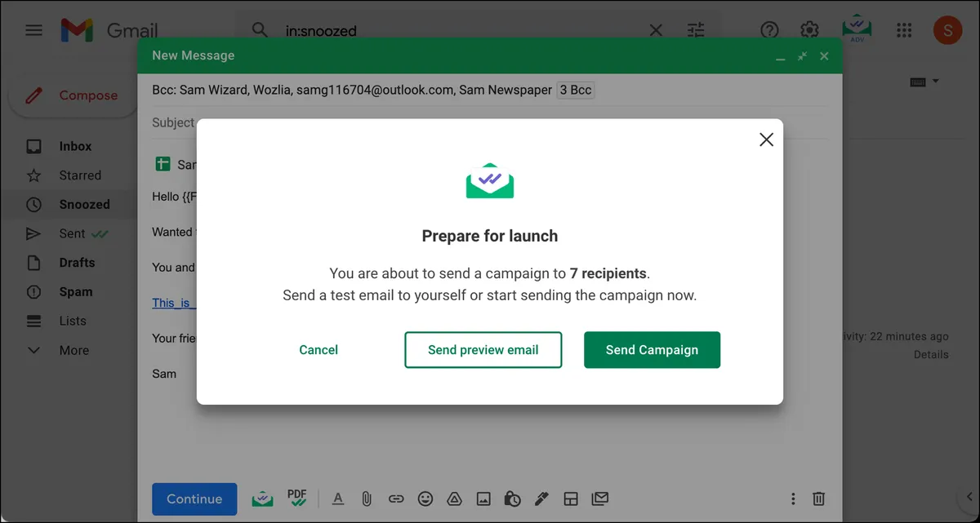This screenshot has height=523, width=980.
Task: Cancel the campaign launch
Action: pos(318,350)
